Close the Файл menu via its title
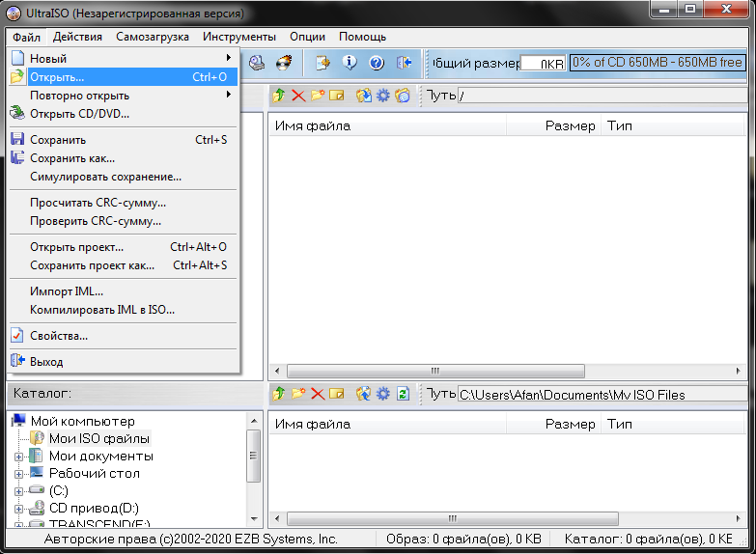 click(x=26, y=37)
